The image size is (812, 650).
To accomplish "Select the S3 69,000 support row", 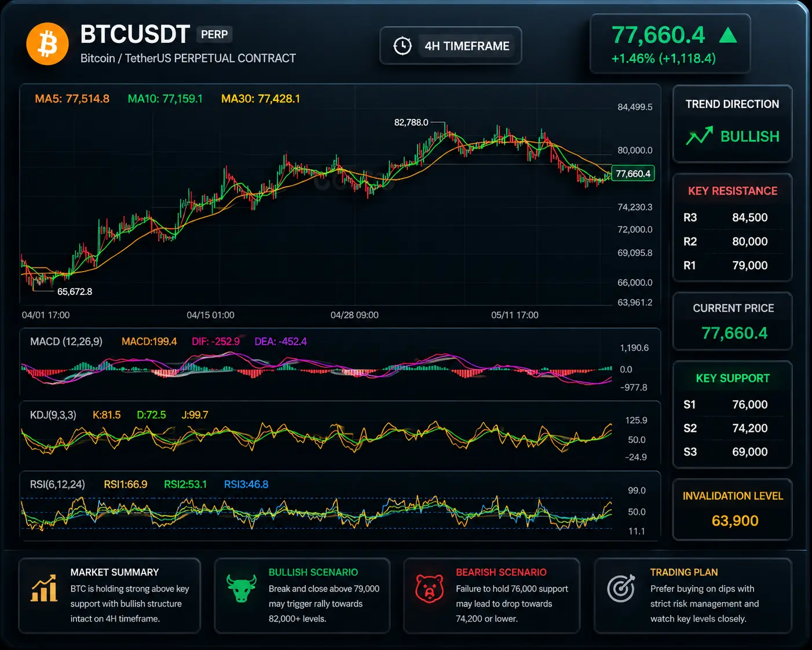I will point(732,452).
